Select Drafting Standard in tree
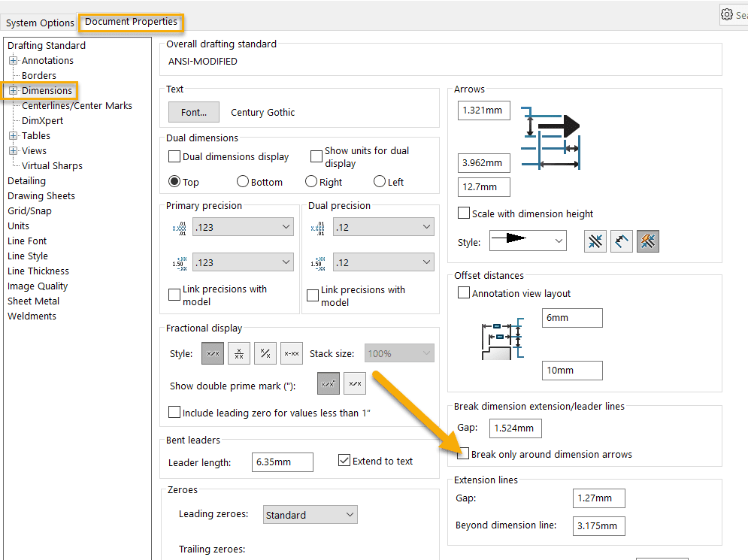The height and width of the screenshot is (560, 748). [x=47, y=45]
